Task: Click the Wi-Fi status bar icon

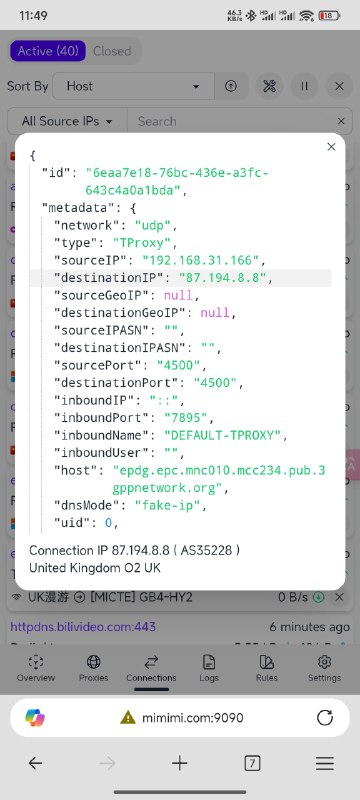Action: [306, 15]
